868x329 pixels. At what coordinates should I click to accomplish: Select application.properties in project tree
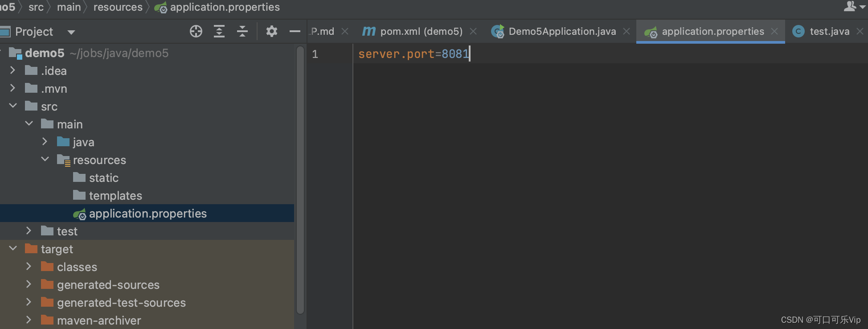pos(147,213)
